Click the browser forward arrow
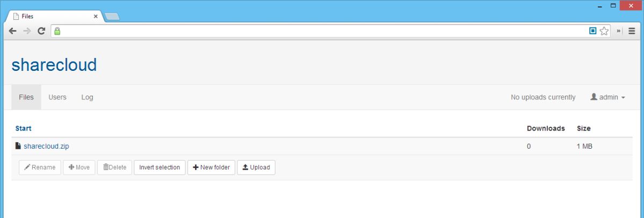 [27, 31]
